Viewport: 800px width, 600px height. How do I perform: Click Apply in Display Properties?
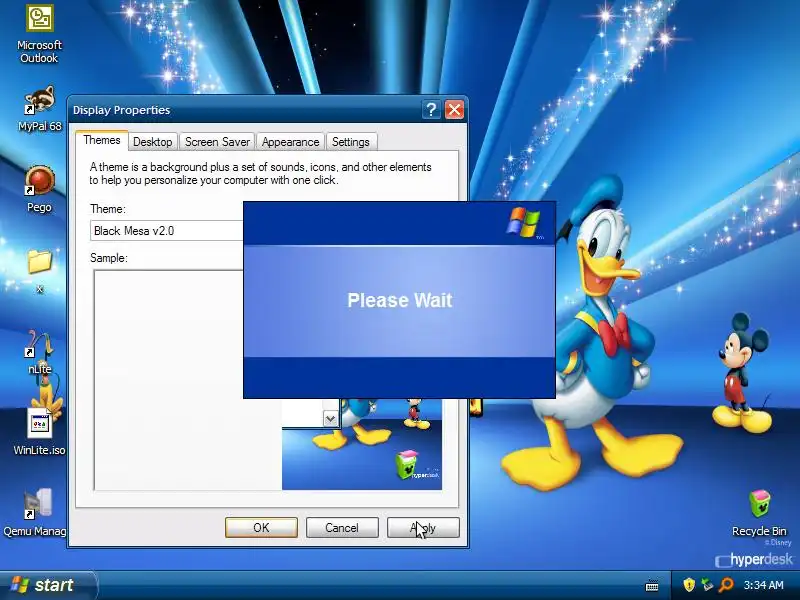pyautogui.click(x=423, y=528)
